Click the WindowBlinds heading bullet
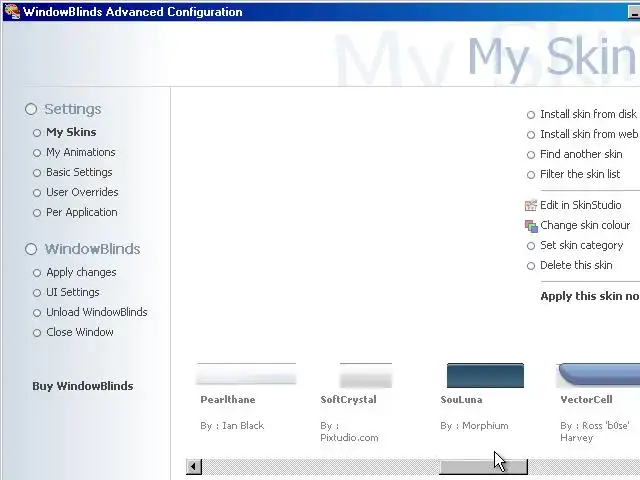Screen dimensions: 640x480 tap(31, 249)
